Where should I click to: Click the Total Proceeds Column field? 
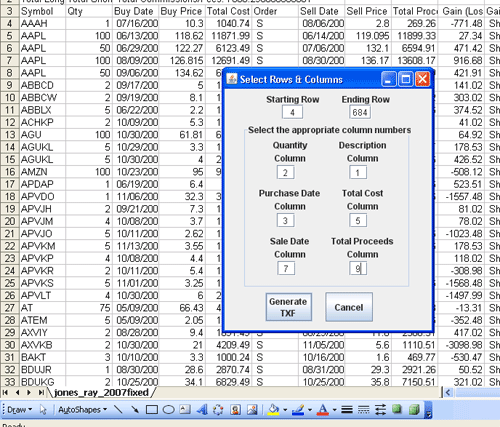pos(358,268)
